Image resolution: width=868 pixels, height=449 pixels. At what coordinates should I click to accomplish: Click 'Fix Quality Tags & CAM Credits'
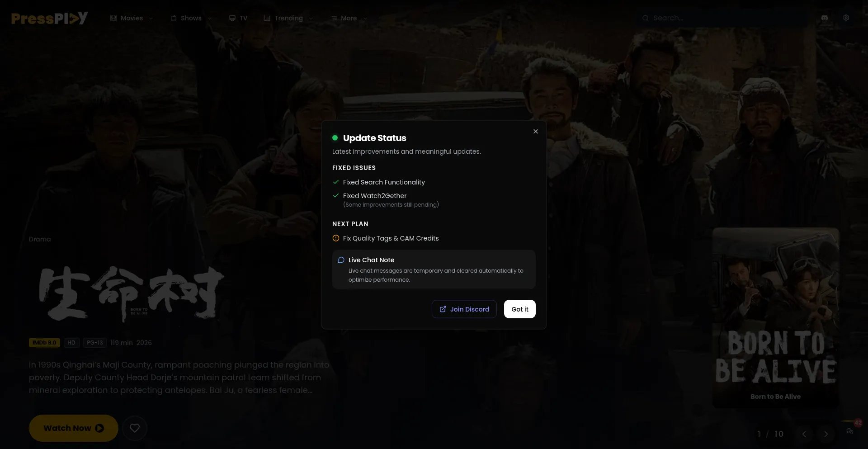tap(391, 238)
